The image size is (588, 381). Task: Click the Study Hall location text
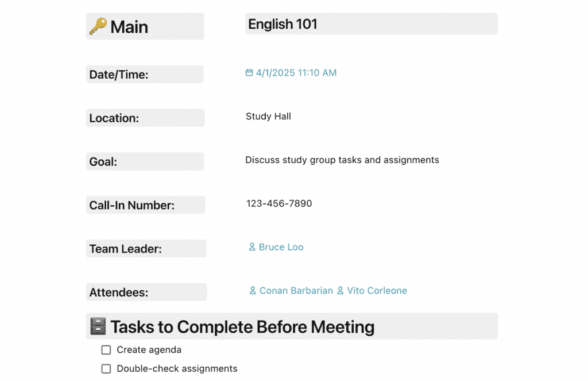coord(268,117)
